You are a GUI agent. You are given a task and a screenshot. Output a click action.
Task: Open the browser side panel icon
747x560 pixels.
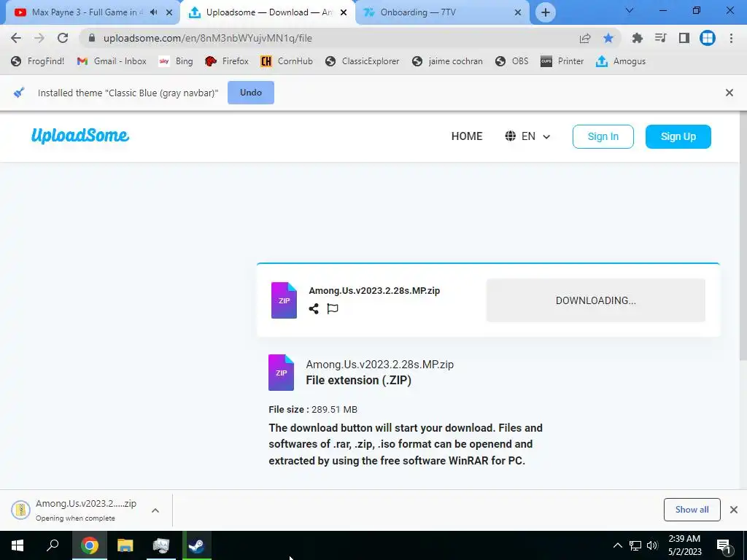click(684, 38)
